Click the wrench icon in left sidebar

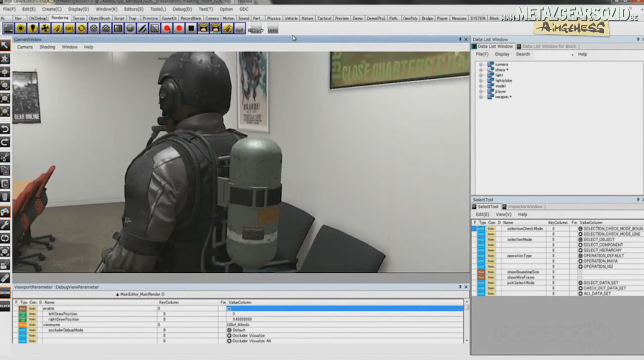[x=5, y=225]
